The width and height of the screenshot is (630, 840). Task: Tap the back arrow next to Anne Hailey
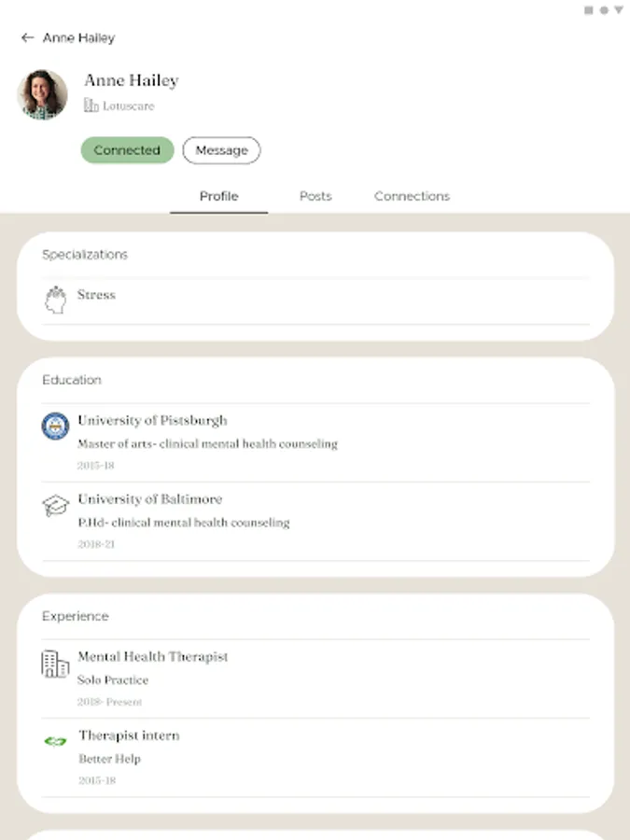(27, 38)
